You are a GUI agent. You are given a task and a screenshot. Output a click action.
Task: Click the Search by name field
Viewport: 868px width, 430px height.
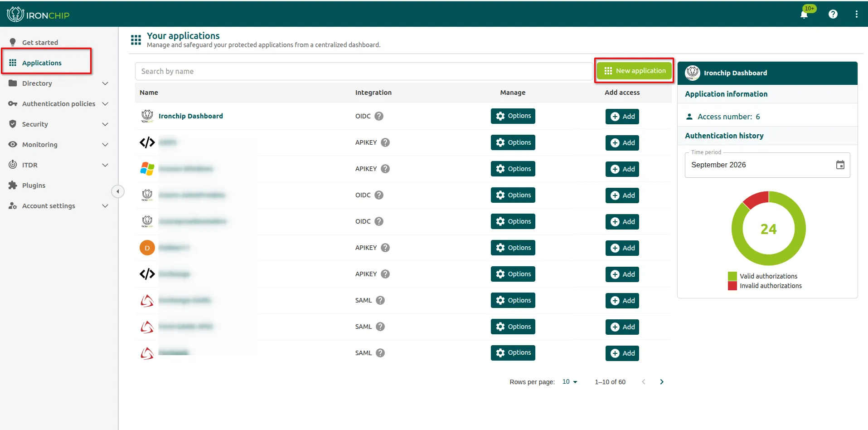tap(364, 71)
